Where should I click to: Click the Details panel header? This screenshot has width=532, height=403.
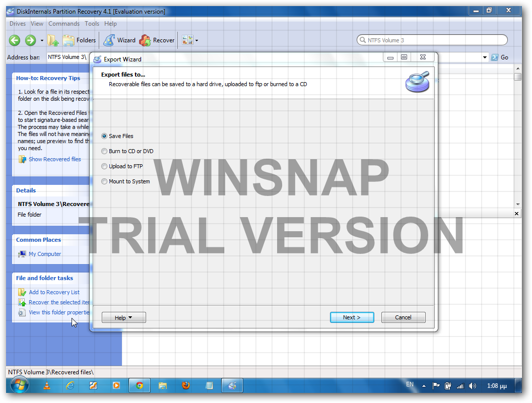coord(26,190)
